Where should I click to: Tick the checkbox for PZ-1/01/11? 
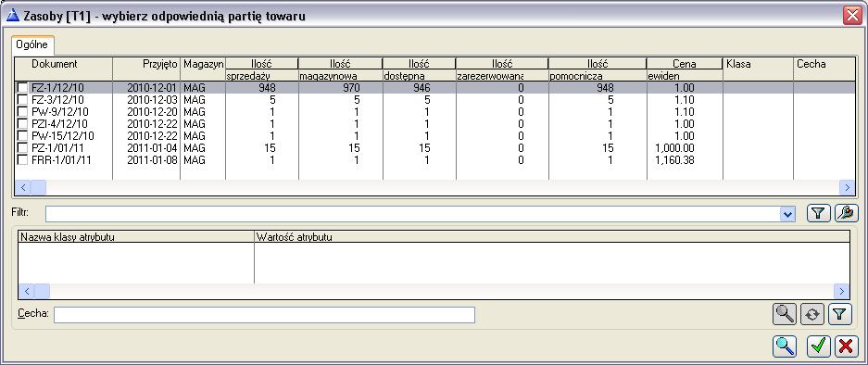coord(22,148)
